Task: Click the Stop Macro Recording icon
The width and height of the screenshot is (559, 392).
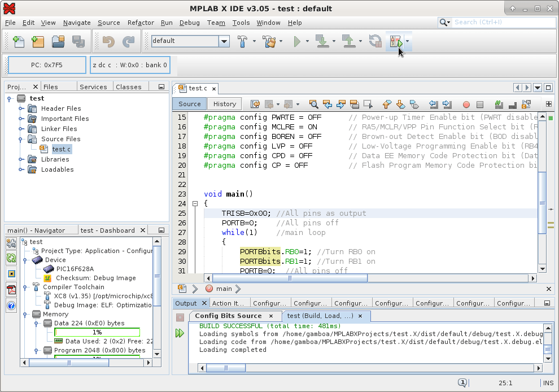Action: coord(480,104)
